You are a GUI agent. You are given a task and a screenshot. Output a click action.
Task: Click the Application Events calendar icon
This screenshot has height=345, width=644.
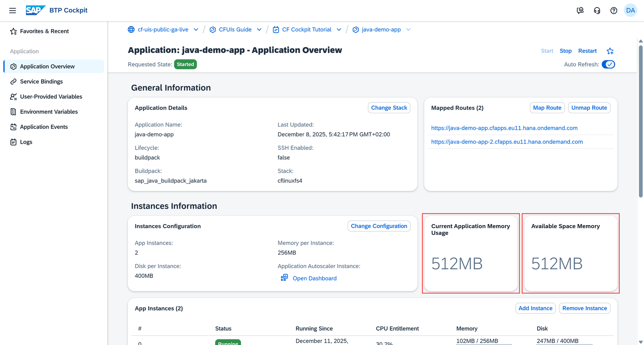[13, 127]
